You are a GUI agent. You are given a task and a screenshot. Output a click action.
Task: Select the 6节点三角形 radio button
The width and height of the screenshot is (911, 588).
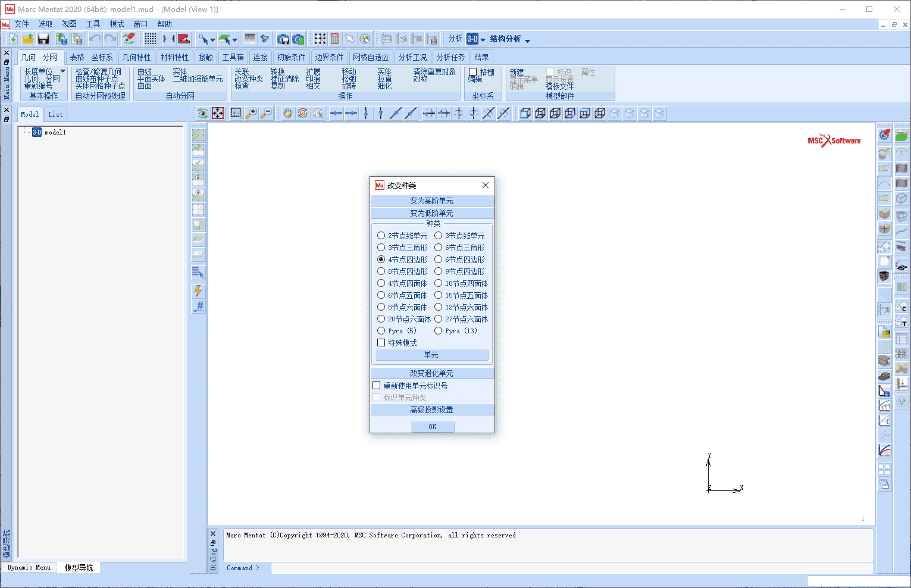coord(439,248)
